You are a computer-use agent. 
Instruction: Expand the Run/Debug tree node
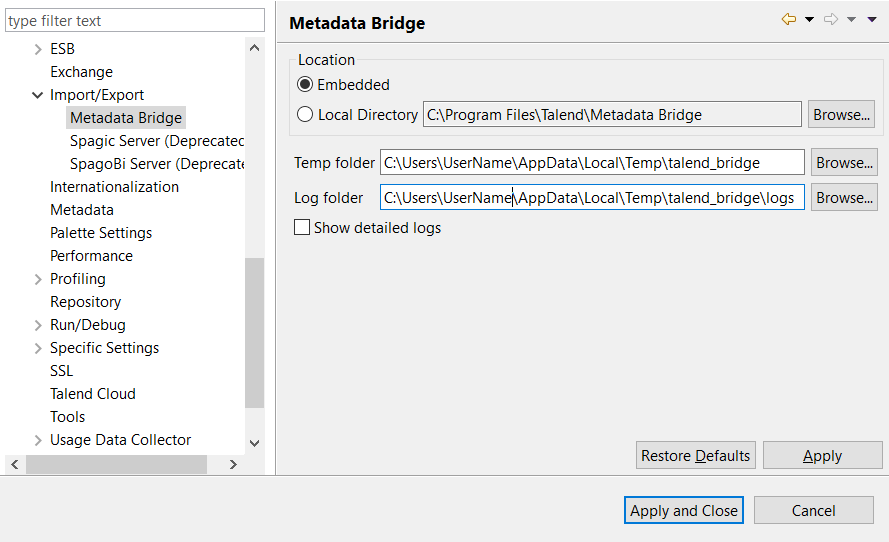pos(38,325)
